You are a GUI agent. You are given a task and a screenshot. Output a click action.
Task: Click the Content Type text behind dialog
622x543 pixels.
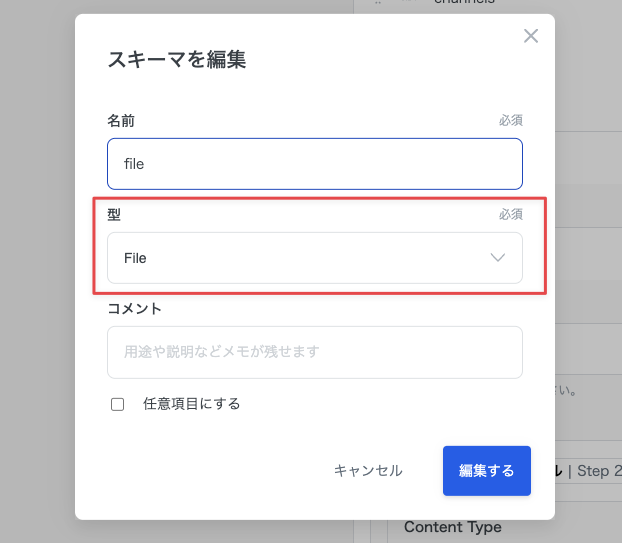pyautogui.click(x=452, y=527)
